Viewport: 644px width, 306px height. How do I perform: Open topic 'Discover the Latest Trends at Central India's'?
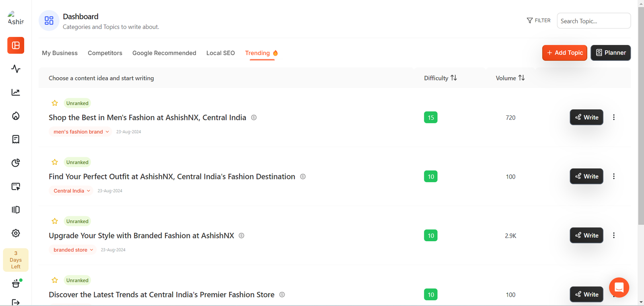tap(161, 295)
